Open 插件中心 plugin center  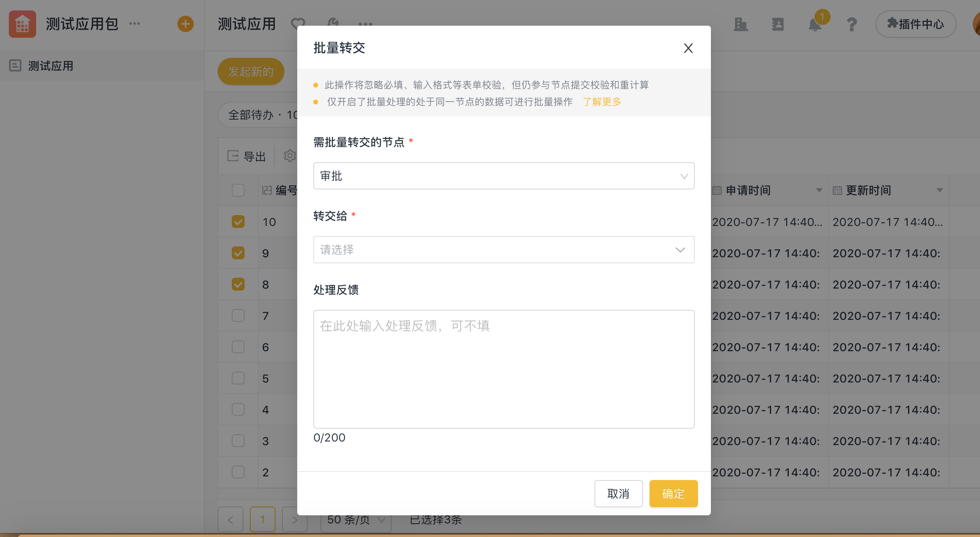pyautogui.click(x=915, y=24)
